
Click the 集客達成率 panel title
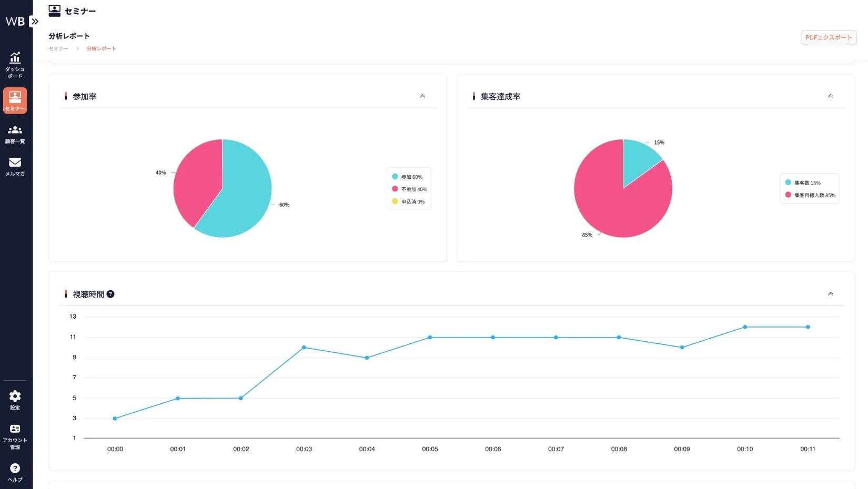pyautogui.click(x=500, y=96)
